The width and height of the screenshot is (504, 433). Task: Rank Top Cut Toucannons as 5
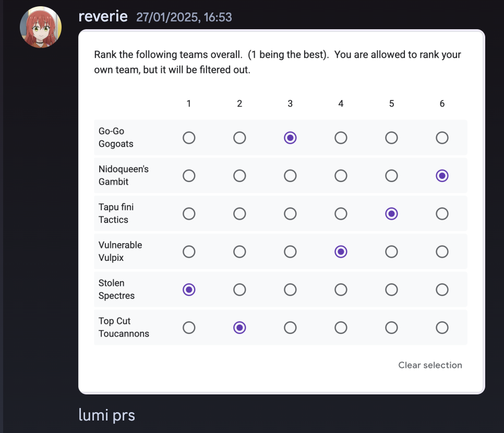pyautogui.click(x=391, y=328)
